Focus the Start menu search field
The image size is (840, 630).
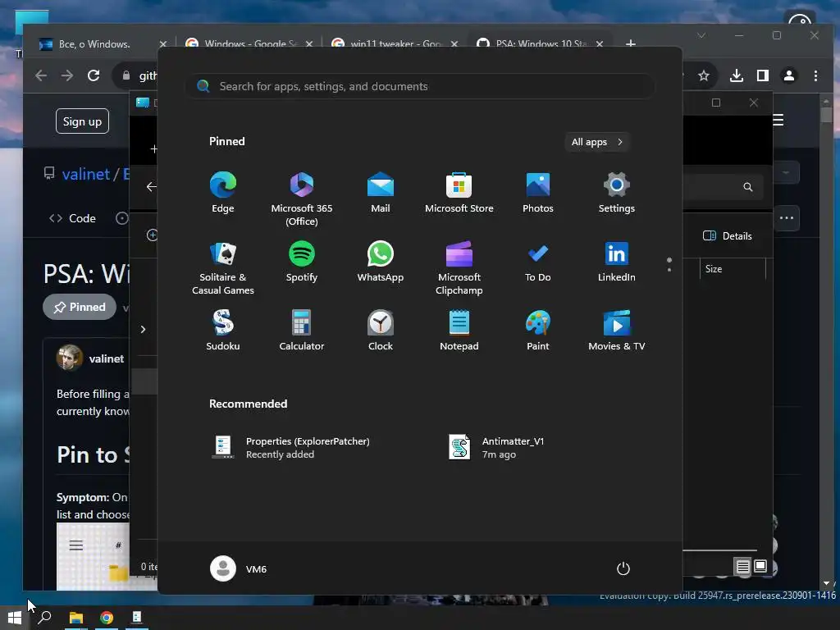coord(420,86)
